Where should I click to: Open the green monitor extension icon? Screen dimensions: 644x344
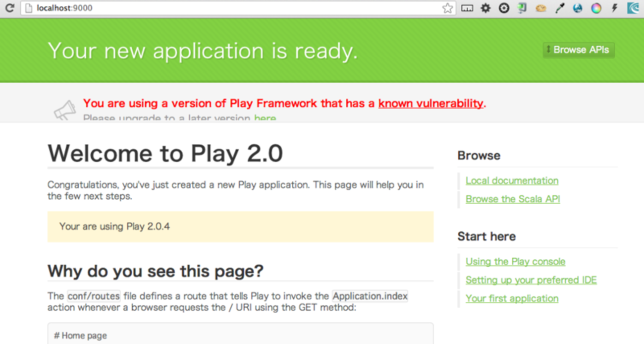click(522, 8)
